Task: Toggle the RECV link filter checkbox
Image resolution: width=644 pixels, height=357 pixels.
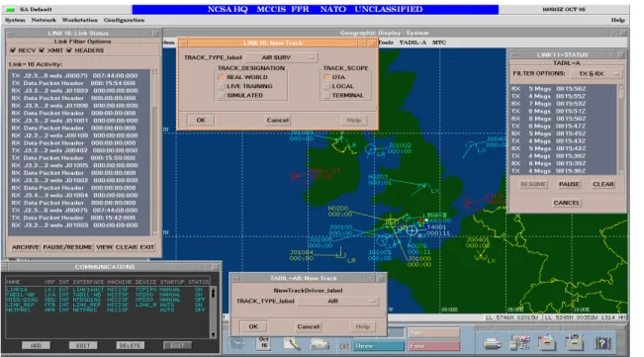Action: 13,50
